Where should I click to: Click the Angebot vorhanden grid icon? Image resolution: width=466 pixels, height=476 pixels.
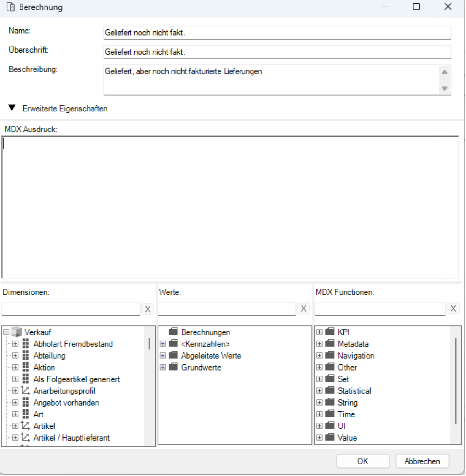click(x=26, y=403)
